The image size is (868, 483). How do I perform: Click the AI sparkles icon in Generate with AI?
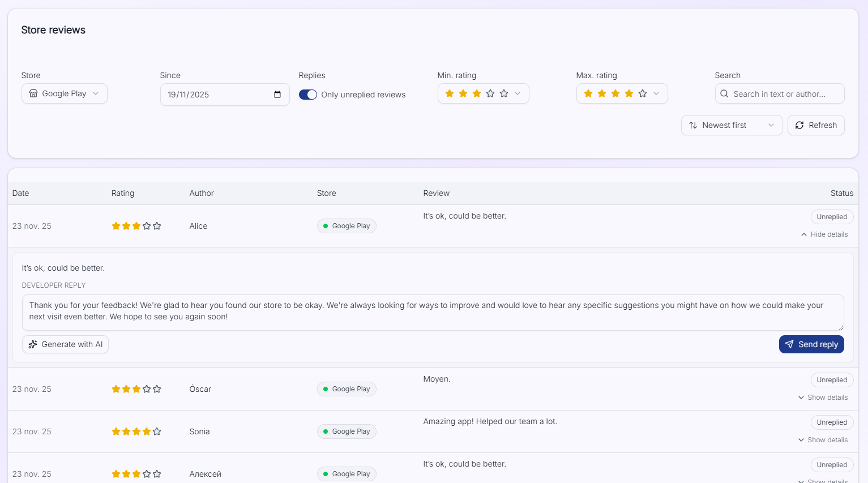point(33,344)
